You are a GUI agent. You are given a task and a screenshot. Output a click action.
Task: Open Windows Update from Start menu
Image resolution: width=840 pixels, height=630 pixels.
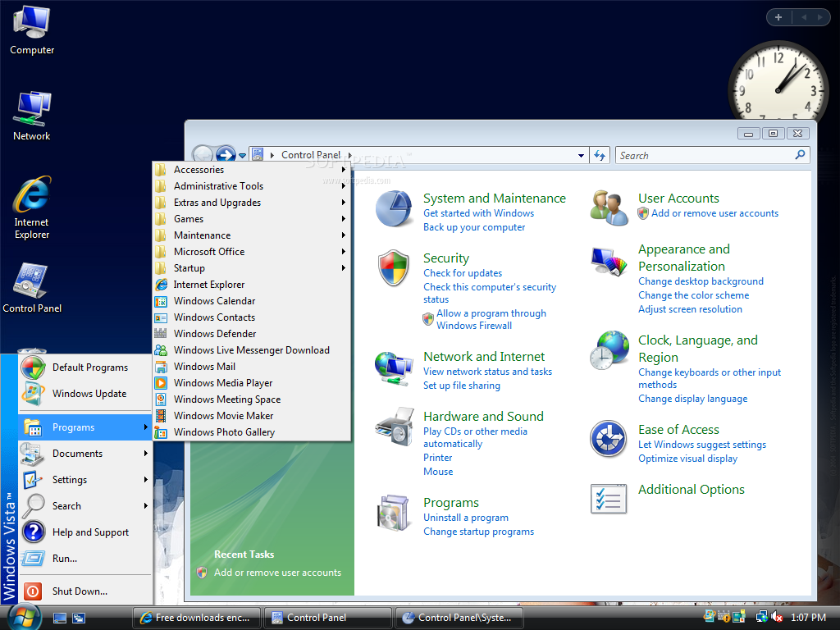coord(85,393)
